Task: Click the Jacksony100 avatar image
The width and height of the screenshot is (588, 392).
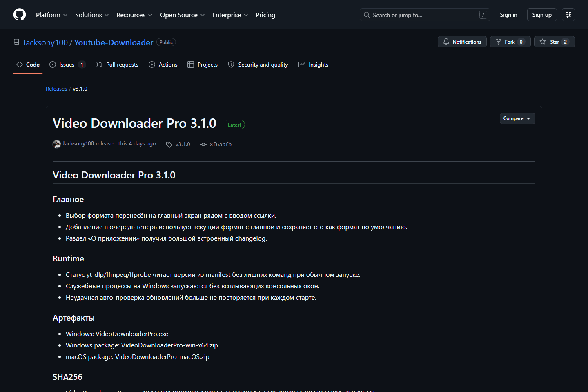Action: 57,144
